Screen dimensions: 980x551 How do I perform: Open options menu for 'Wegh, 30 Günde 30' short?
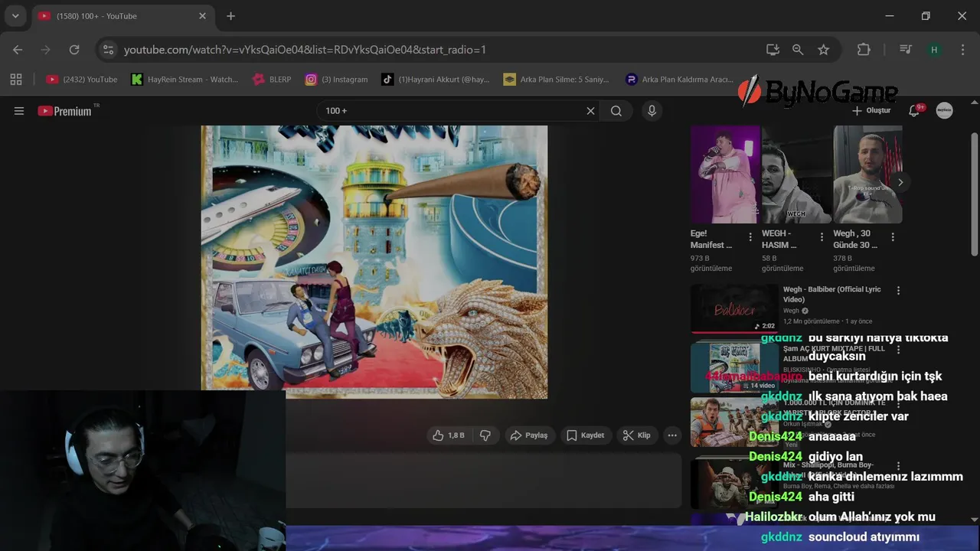(x=893, y=237)
